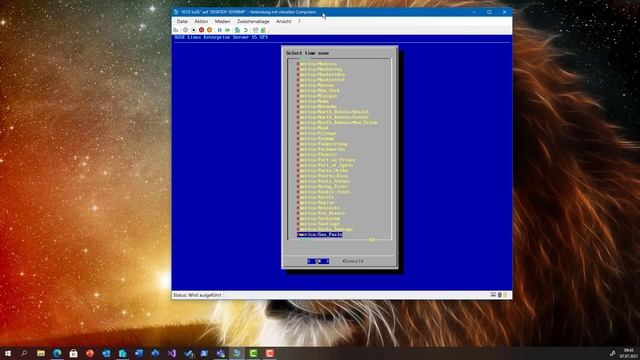
Task: Select America/North_Dakota/Beulah entry
Action: click(x=333, y=112)
